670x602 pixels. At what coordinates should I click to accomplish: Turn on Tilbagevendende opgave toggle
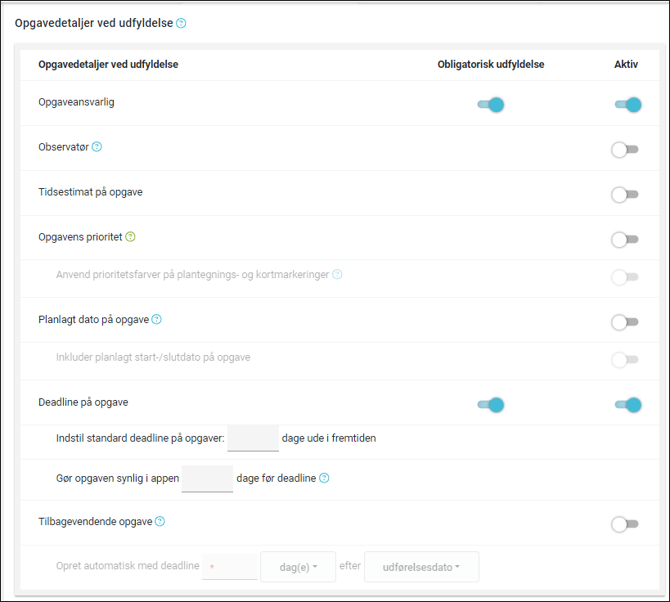[x=625, y=524]
